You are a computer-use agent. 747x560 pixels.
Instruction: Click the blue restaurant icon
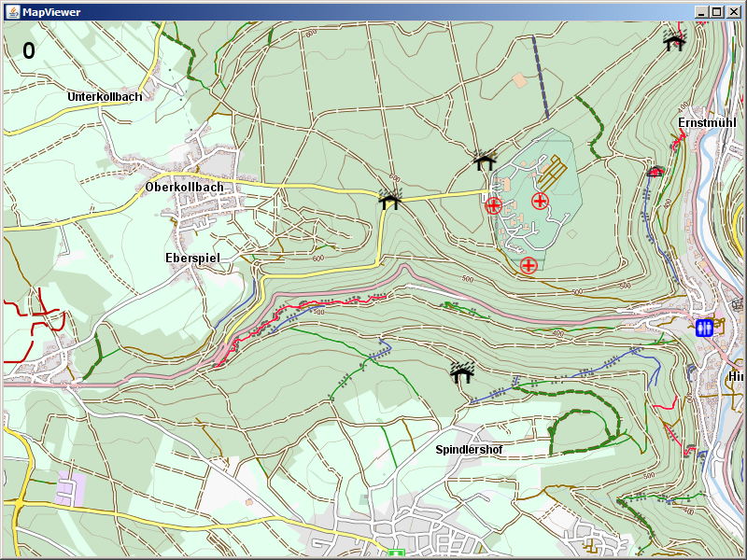[x=704, y=328]
